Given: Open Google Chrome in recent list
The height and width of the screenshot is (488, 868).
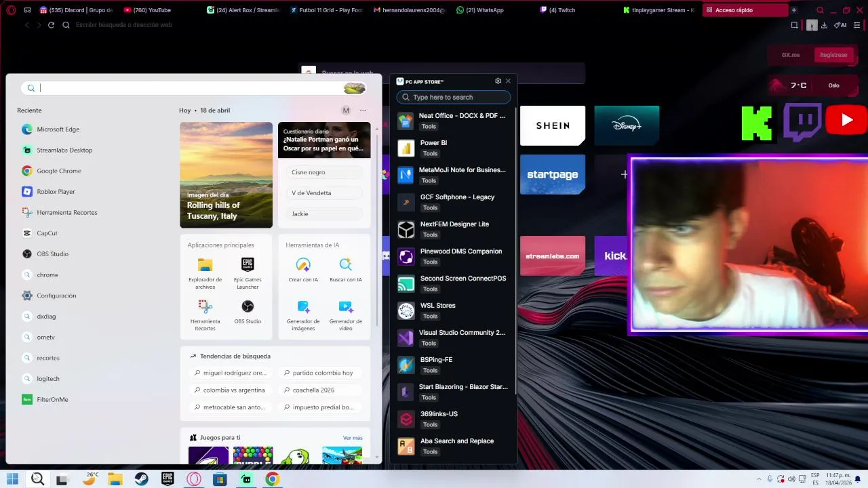Looking at the screenshot, I should (52, 171).
